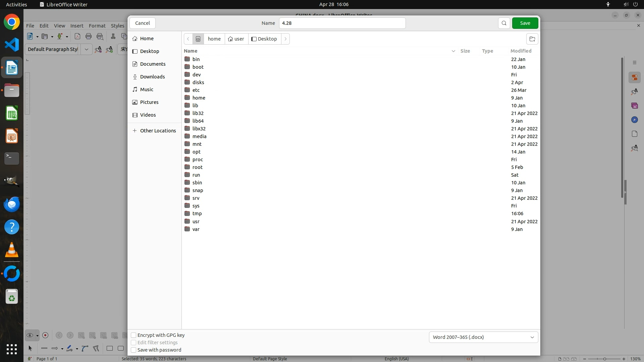Open Thunderbird from the dock

coord(12,204)
